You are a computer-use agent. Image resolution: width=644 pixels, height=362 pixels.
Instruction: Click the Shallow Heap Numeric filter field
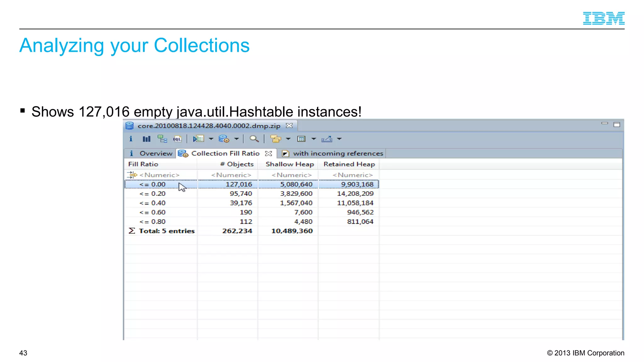tap(288, 175)
